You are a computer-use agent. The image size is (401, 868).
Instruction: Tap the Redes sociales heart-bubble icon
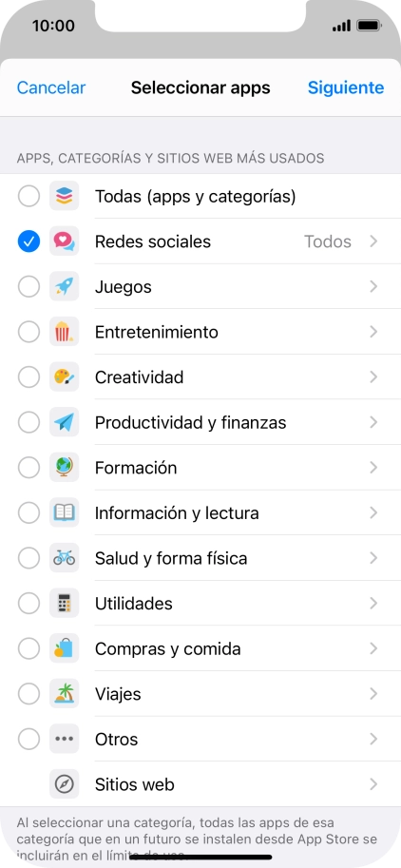65,241
